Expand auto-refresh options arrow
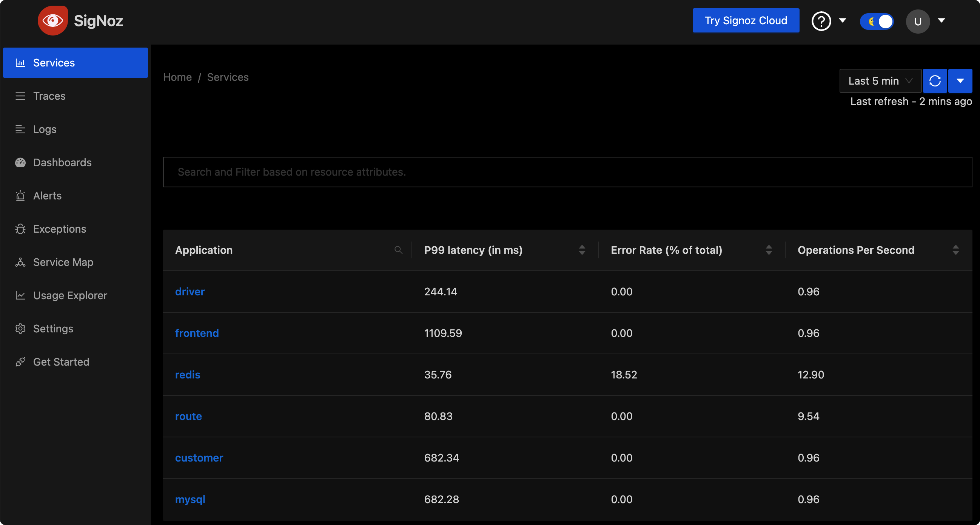 point(960,81)
